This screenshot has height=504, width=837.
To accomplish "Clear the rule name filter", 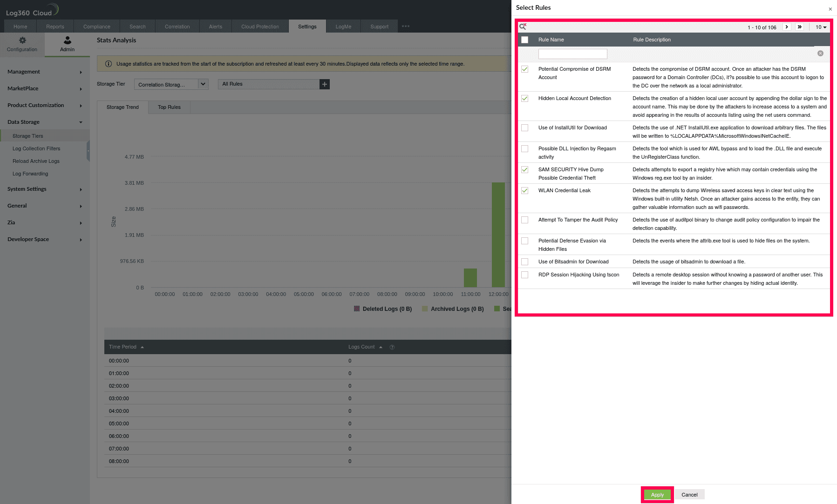I will click(820, 54).
